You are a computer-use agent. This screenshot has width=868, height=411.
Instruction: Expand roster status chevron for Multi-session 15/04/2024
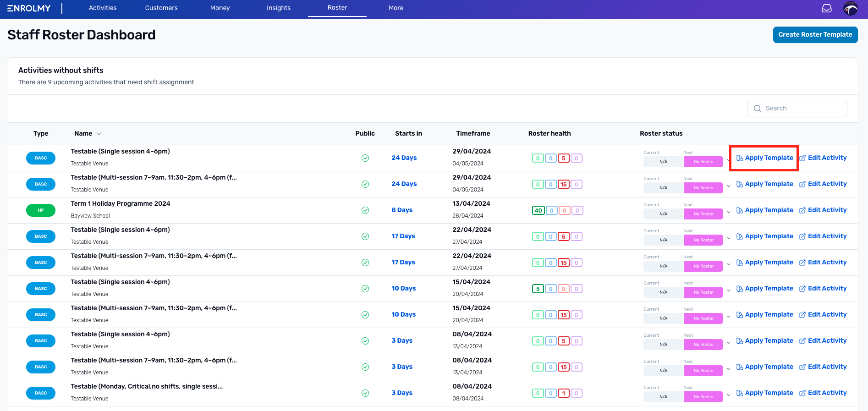(729, 317)
